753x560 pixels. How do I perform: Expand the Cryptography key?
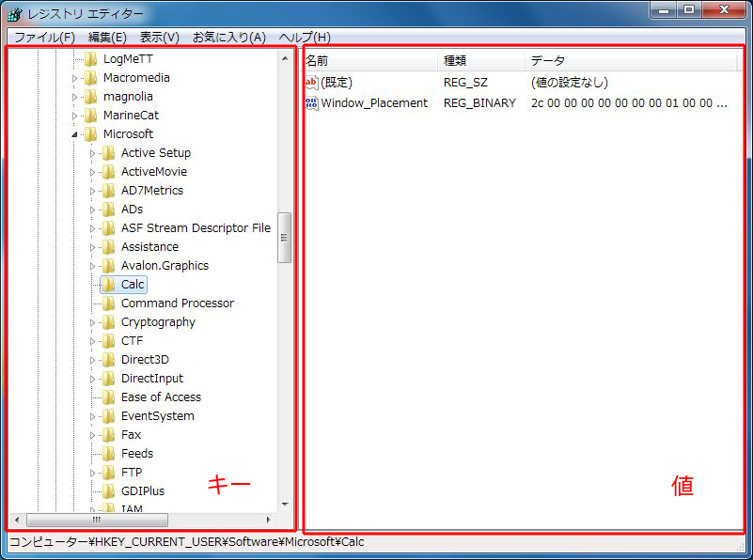tap(92, 322)
